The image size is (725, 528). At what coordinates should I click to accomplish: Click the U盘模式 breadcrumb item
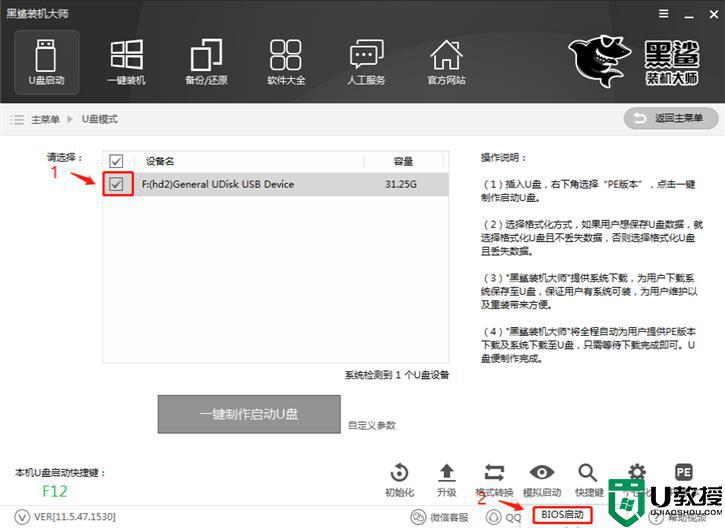(99, 119)
